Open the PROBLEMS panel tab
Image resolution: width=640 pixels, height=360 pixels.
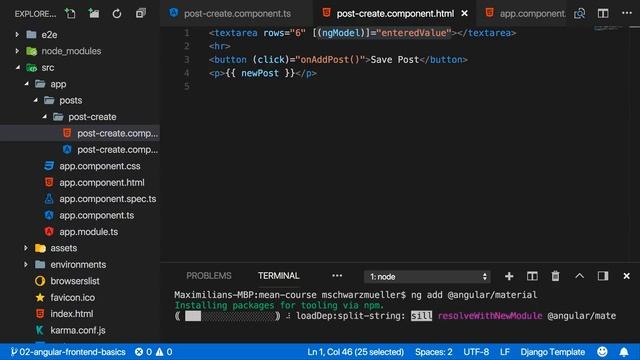[x=209, y=276]
